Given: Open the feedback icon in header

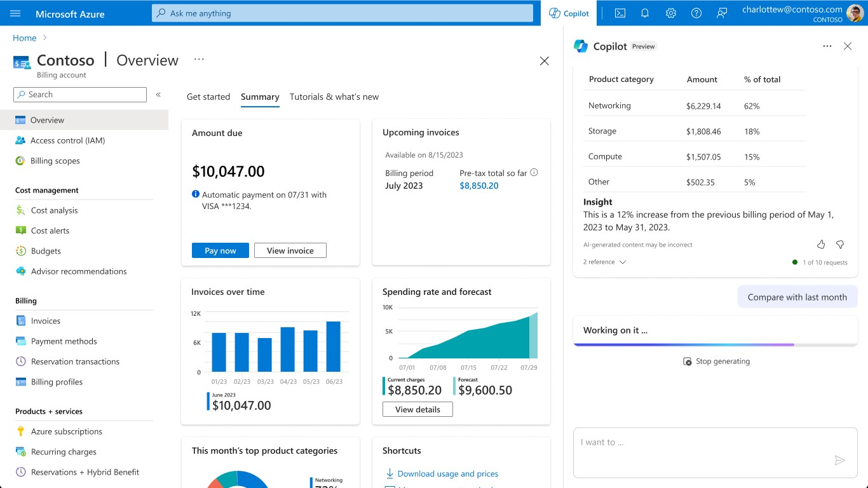Looking at the screenshot, I should [x=722, y=13].
